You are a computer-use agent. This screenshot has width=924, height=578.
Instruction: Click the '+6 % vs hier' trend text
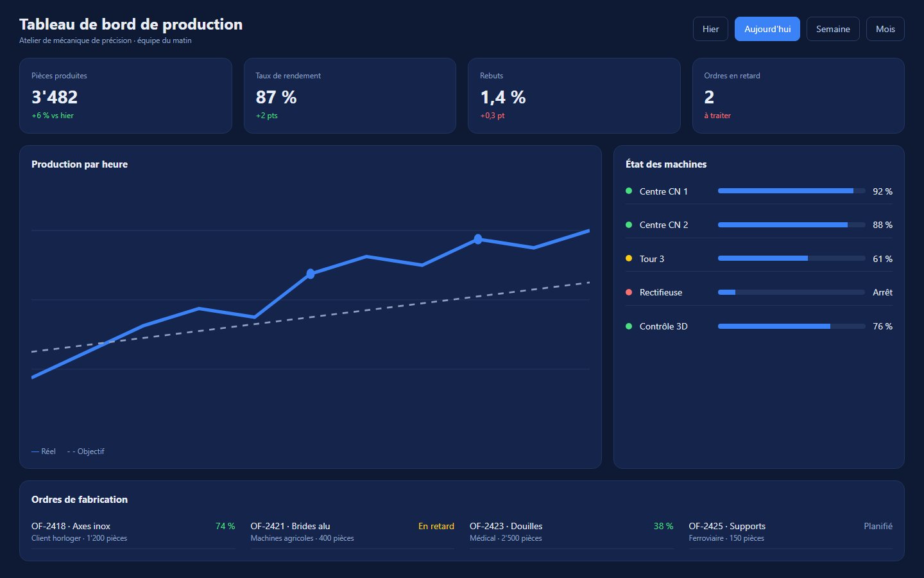53,116
